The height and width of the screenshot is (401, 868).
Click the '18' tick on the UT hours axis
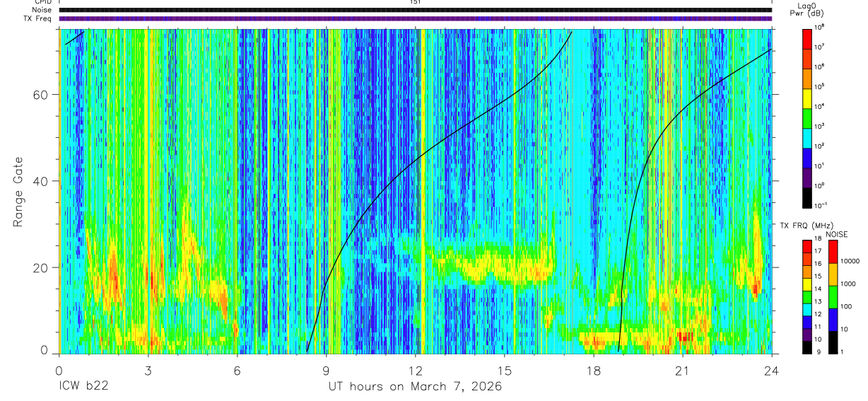point(593,370)
